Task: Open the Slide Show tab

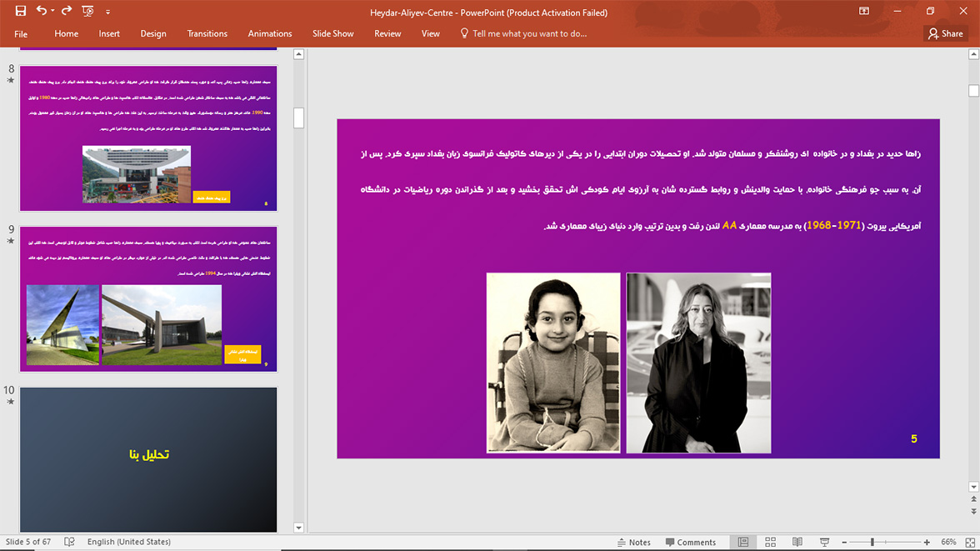Action: click(333, 34)
